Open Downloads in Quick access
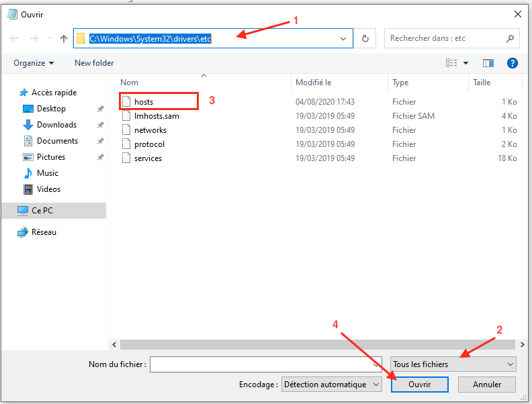This screenshot has height=404, width=532. coord(56,125)
